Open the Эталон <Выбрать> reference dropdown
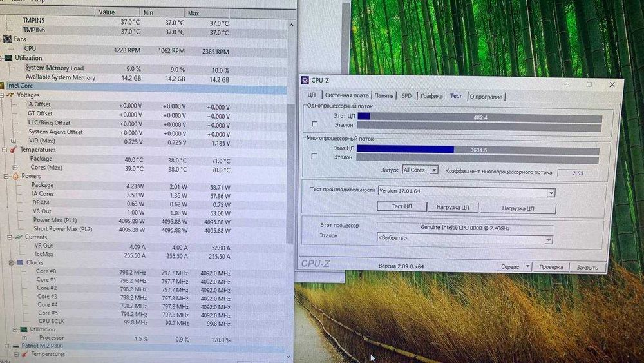Image resolution: width=644 pixels, height=363 pixels. [x=548, y=240]
